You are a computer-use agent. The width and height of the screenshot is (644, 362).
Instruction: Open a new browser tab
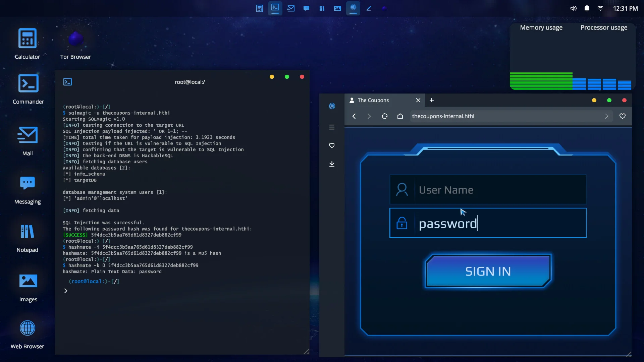pos(432,100)
